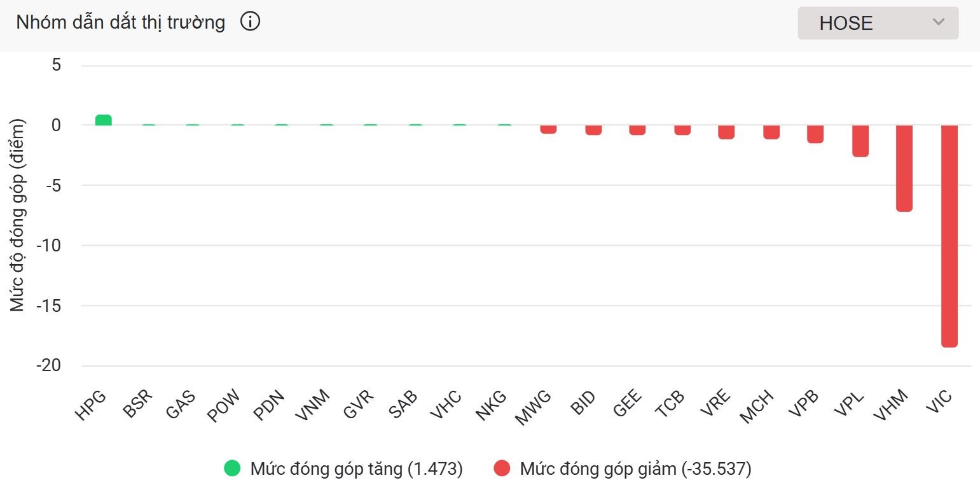
Task: Click the y-axis label 'Mức độ đóng góp (điểm)'
Action: click(18, 218)
